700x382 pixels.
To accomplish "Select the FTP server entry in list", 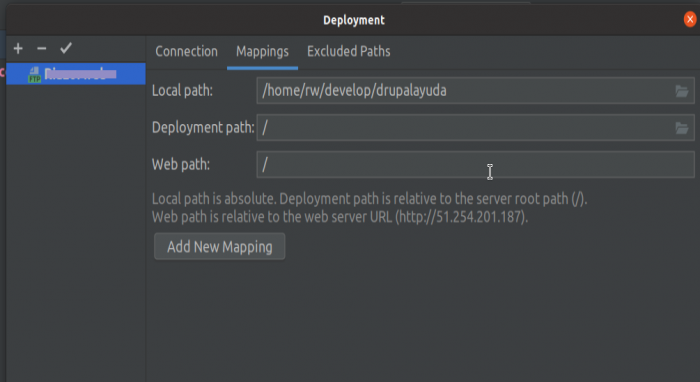I will pos(76,74).
